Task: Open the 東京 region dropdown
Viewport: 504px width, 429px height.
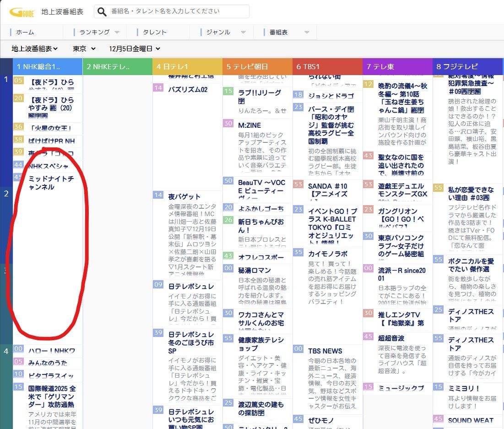Action: click(x=84, y=49)
